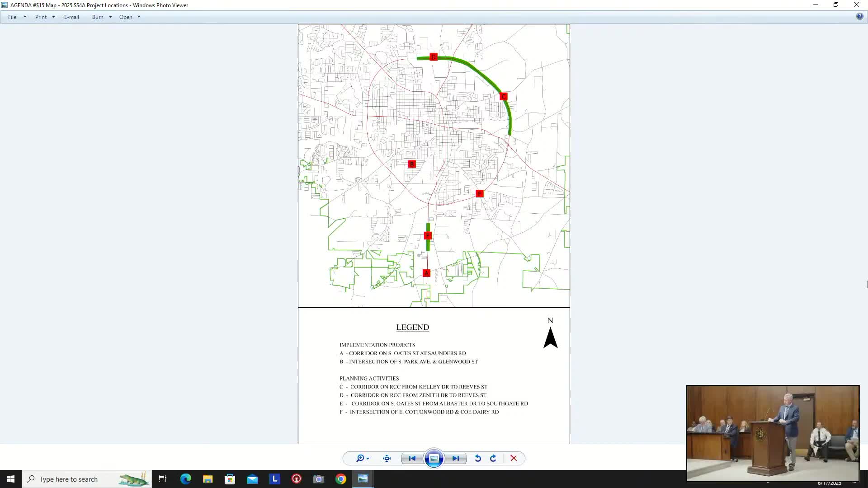Viewport: 868px width, 488px height.
Task: Play the slide show
Action: coord(434,458)
